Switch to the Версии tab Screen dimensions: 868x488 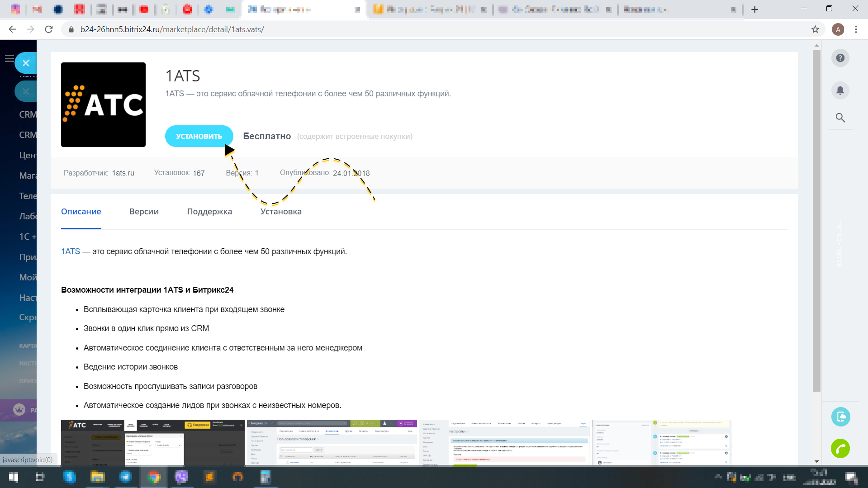click(x=144, y=212)
